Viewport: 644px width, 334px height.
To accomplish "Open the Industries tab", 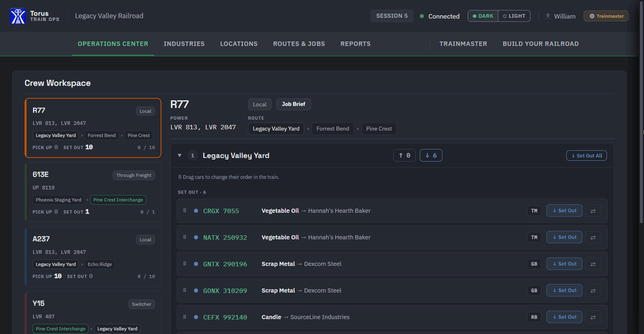I will click(184, 44).
